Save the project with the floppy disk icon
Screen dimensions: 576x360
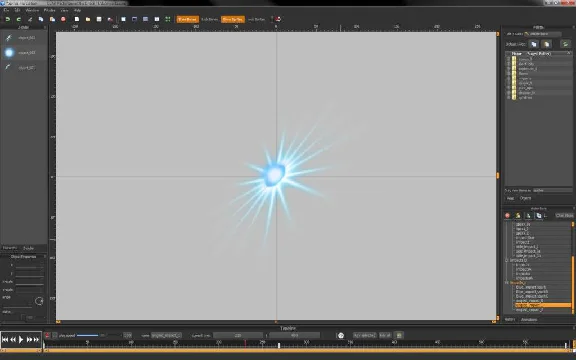(x=99, y=19)
